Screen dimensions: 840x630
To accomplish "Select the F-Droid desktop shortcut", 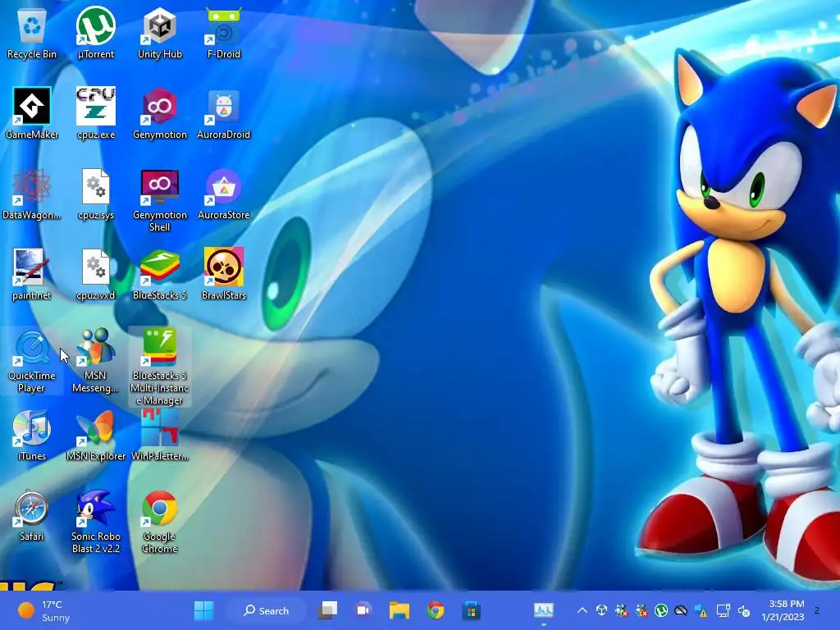I will 224,33.
